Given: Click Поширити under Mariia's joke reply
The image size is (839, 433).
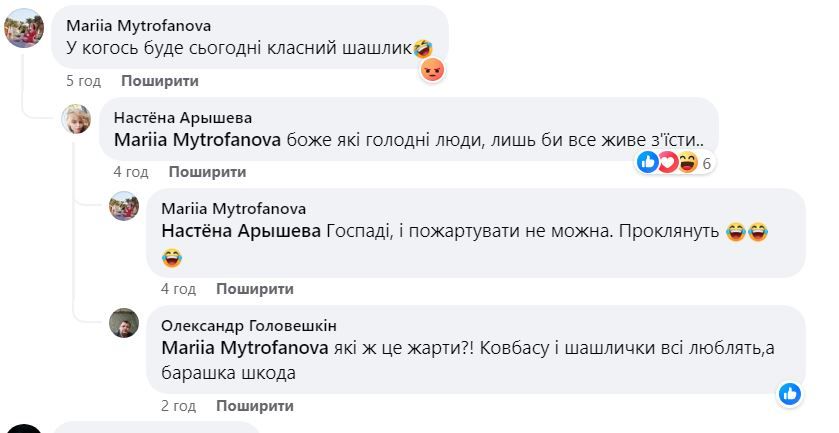Looking at the screenshot, I should pyautogui.click(x=255, y=289).
